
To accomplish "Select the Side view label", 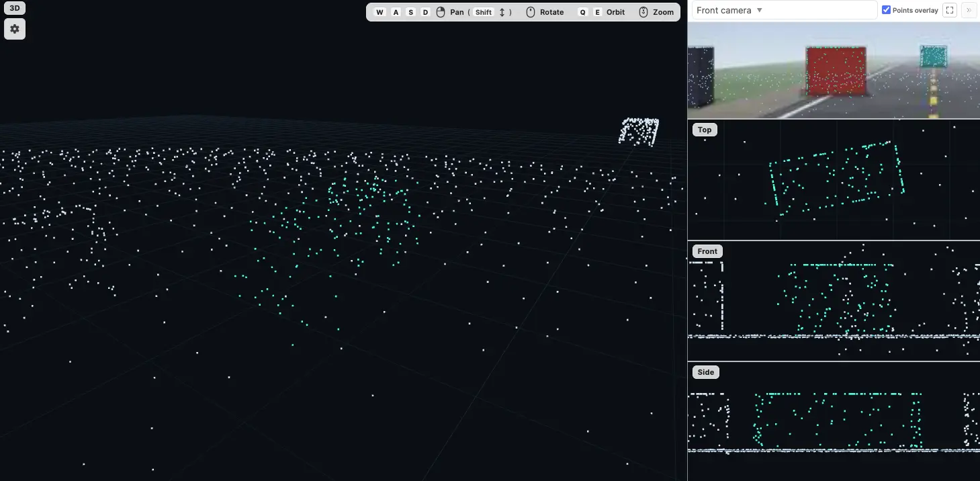I will click(x=706, y=372).
